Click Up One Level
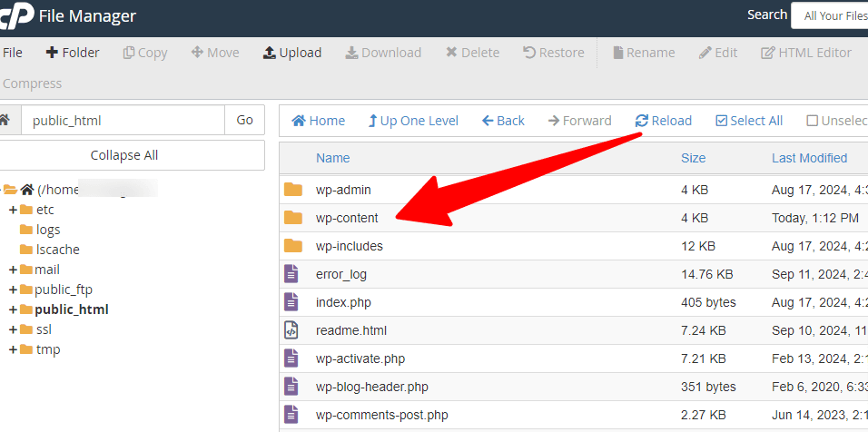Image resolution: width=868 pixels, height=432 pixels. (x=413, y=121)
